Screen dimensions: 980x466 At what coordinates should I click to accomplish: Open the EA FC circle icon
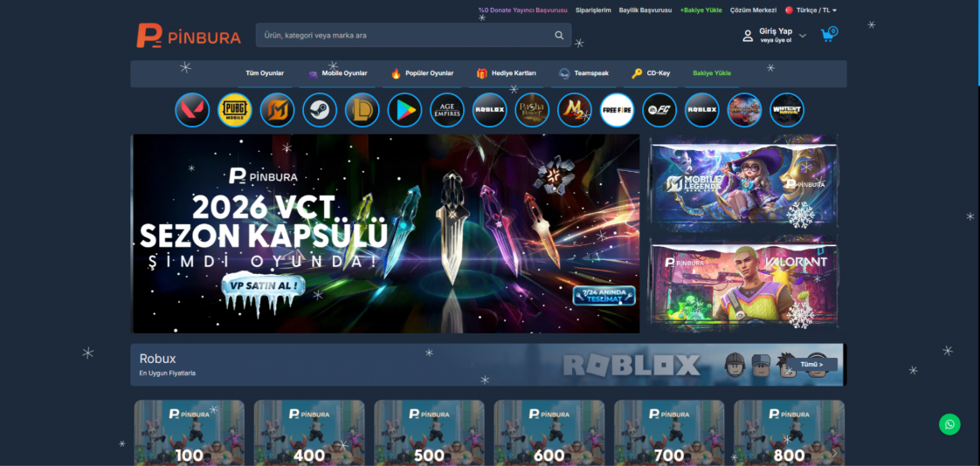659,110
